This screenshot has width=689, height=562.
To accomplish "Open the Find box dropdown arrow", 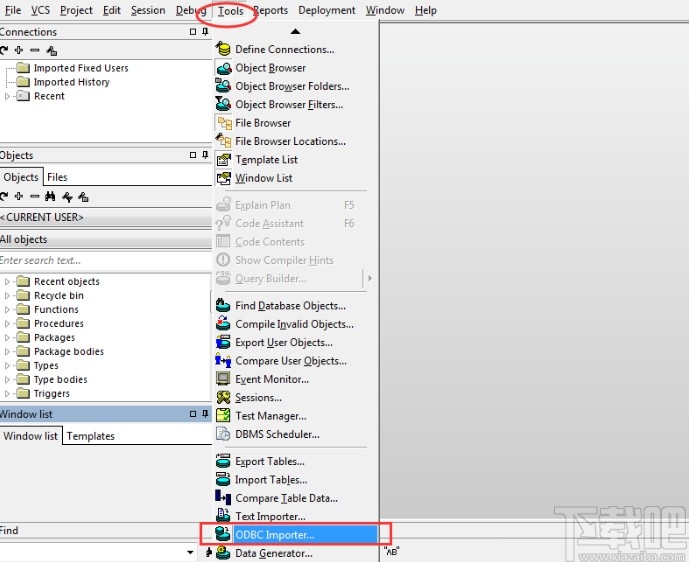I will point(190,552).
